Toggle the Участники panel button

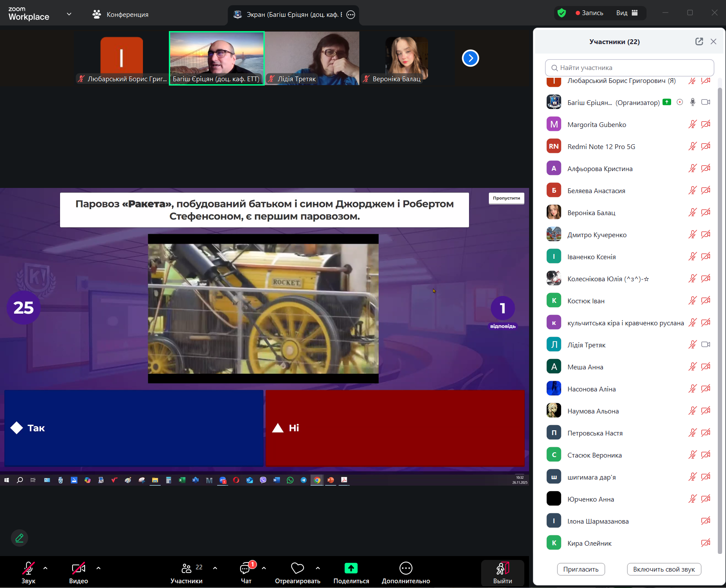tap(187, 572)
